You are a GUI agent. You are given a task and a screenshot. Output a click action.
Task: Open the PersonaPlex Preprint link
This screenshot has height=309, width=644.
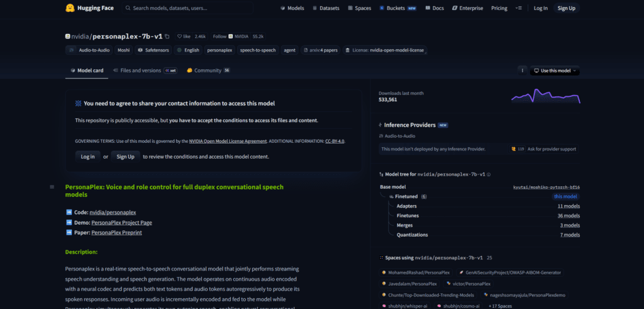[116, 233]
